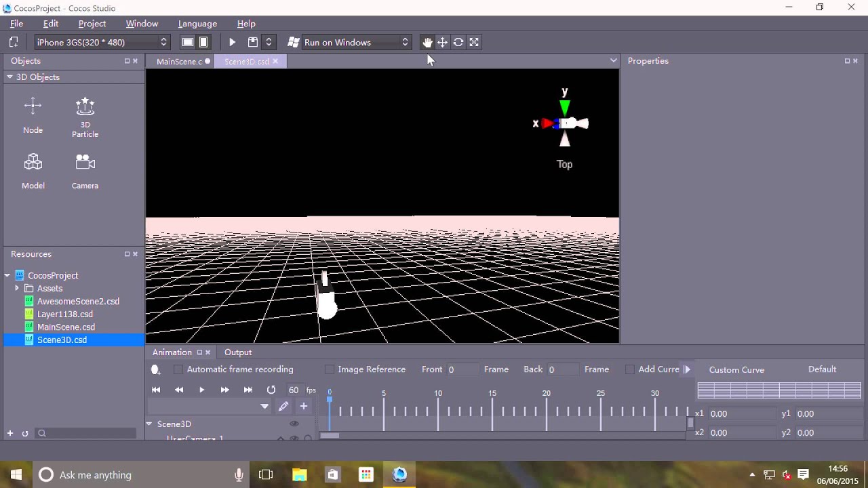The image size is (868, 488).
Task: Enable Add Curve checkbox
Action: [x=630, y=369]
